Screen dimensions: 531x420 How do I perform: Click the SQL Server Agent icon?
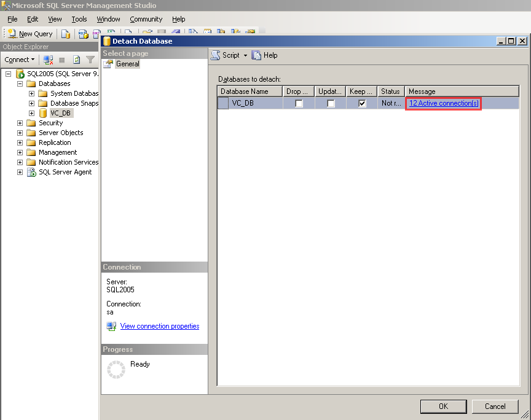(31, 172)
